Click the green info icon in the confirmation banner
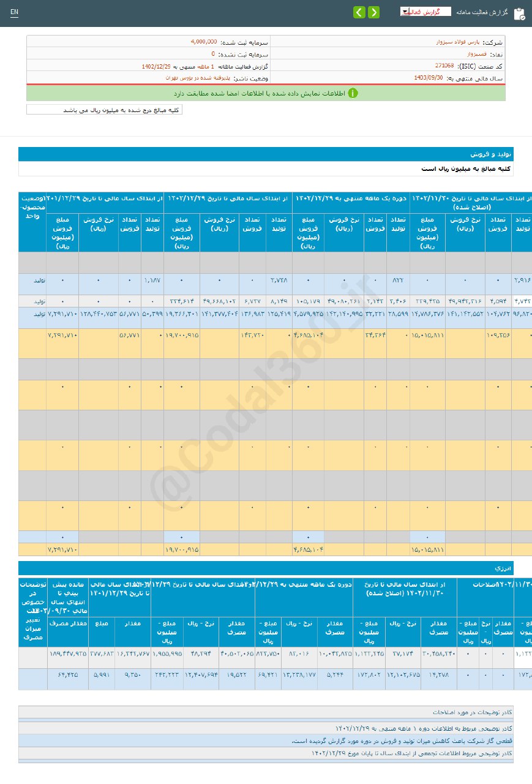Image resolution: width=532 pixels, height=784 pixels. click(353, 93)
